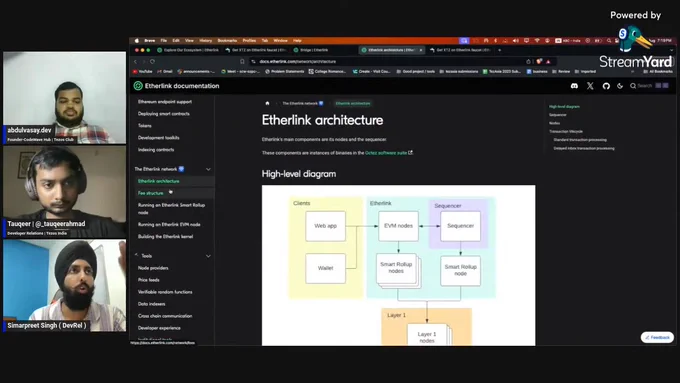Click the address bar URL
This screenshot has width=680, height=383.
click(x=298, y=62)
